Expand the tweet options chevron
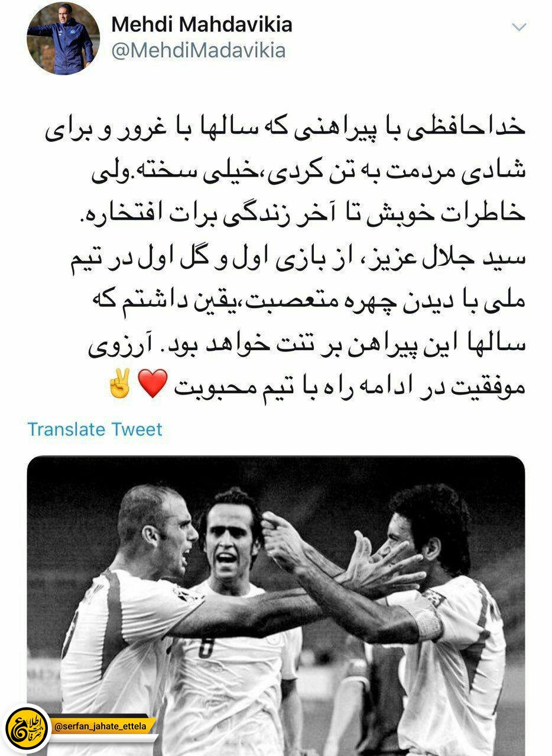The height and width of the screenshot is (756, 552). [x=518, y=27]
